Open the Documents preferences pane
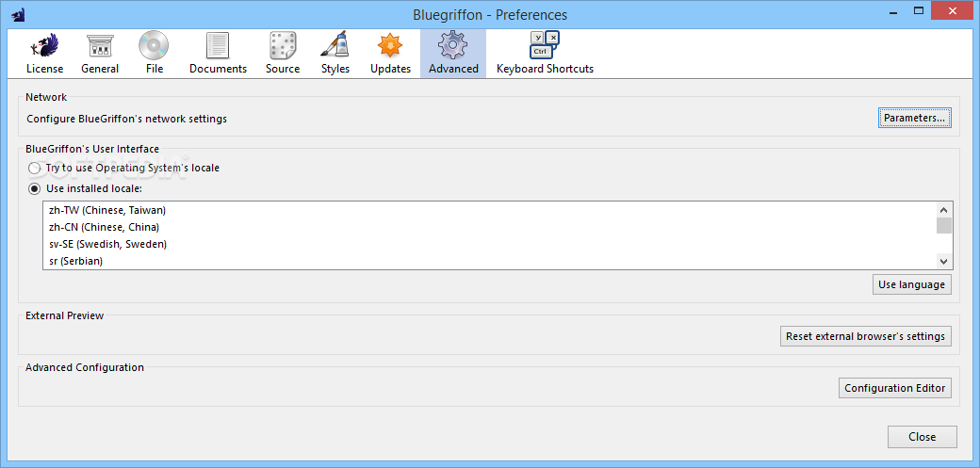Image resolution: width=980 pixels, height=468 pixels. pos(218,53)
